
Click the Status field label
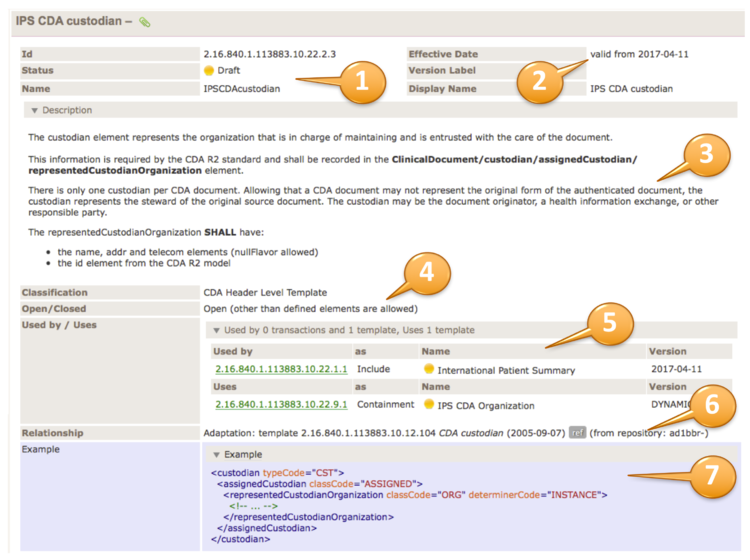click(x=37, y=71)
